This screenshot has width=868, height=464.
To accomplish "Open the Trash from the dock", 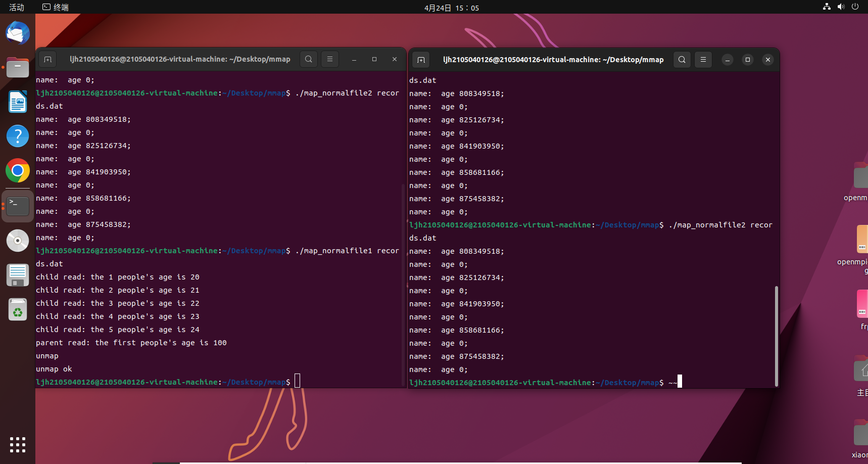I will pos(18,309).
